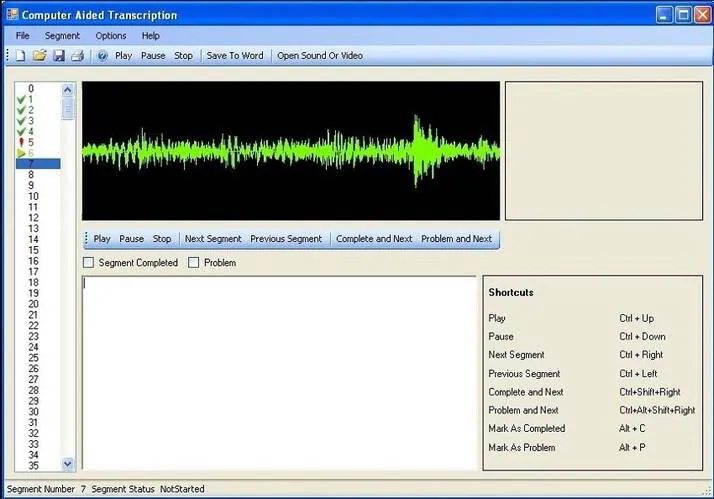Click Mark As Completed shortcut label
Viewport: 714px width, 499px height.
pyautogui.click(x=527, y=428)
